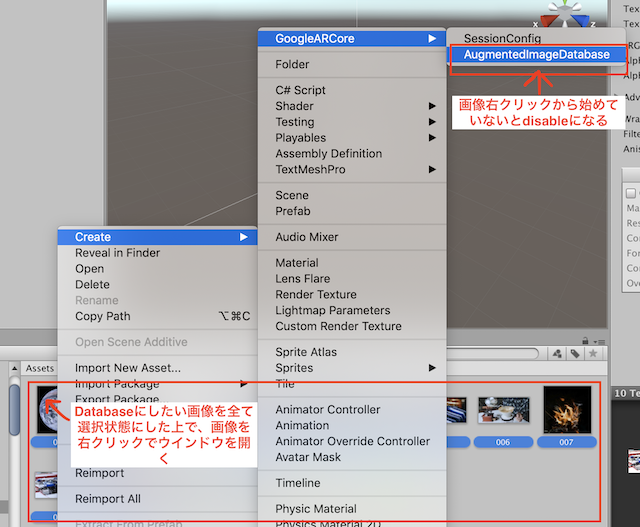This screenshot has height=527, width=640.
Task: Filter project search by asset type icon
Action: (556, 354)
